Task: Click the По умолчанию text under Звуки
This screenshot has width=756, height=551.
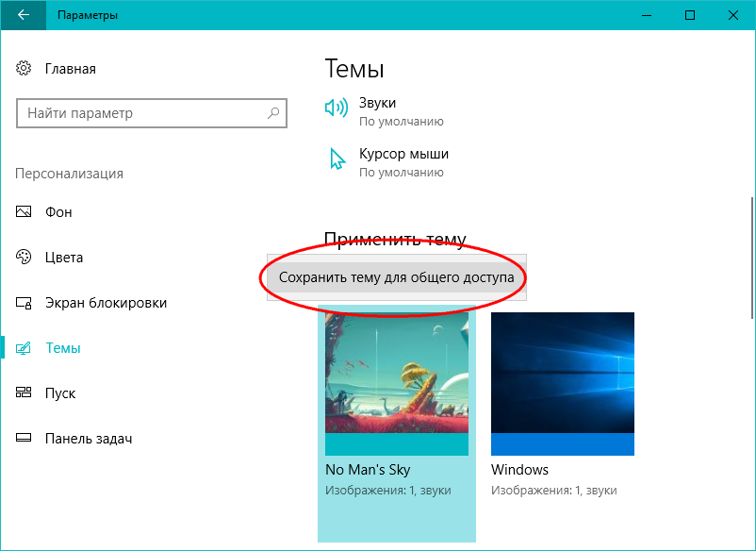Action: pos(402,122)
